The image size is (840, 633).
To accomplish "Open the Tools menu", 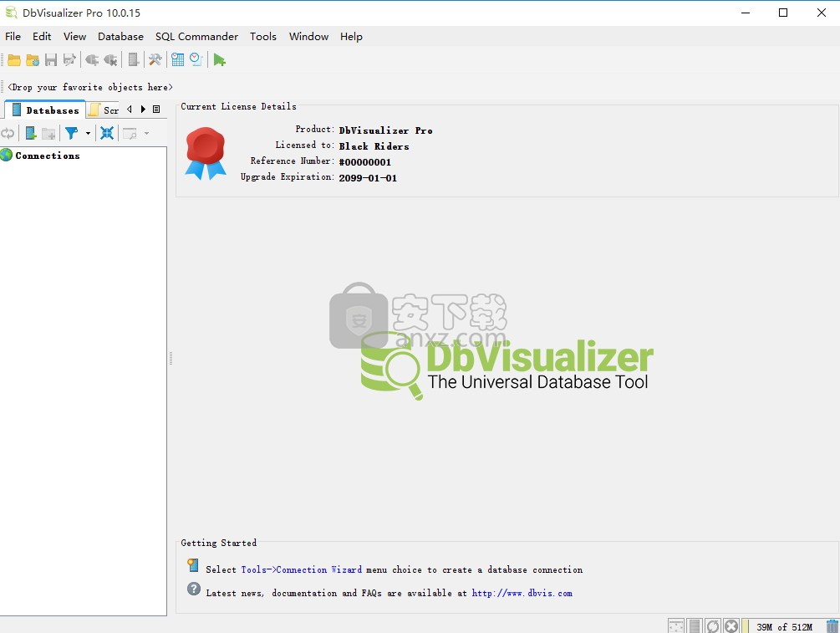I will point(263,37).
